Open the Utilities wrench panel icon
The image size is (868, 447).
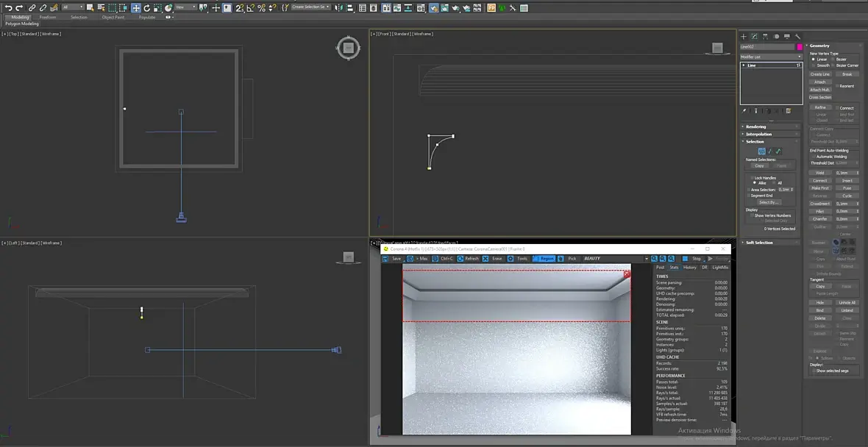tap(797, 37)
